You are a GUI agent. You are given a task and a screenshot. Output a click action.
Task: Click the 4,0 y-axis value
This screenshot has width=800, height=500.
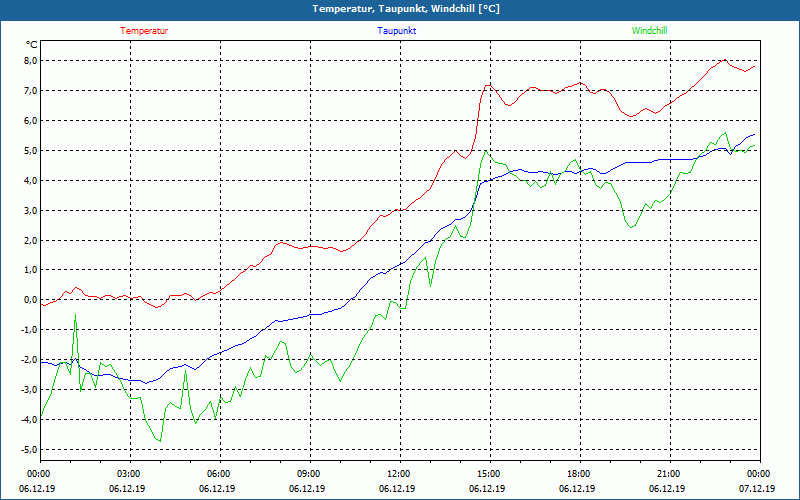pyautogui.click(x=31, y=181)
